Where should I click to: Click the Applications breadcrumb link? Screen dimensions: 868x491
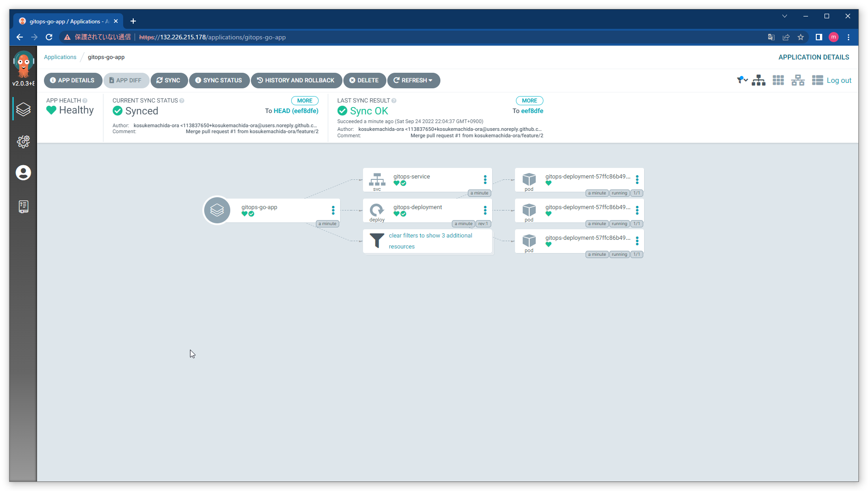[x=60, y=57]
